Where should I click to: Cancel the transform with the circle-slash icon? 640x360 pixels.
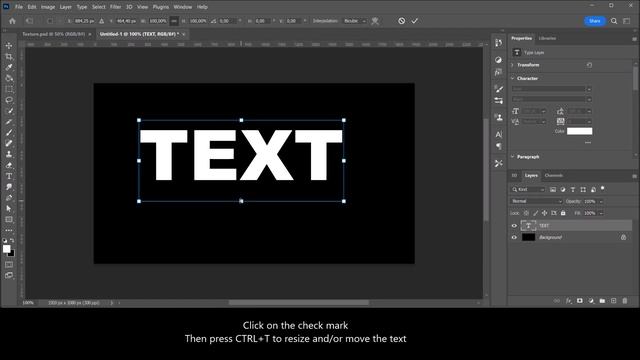pos(402,21)
